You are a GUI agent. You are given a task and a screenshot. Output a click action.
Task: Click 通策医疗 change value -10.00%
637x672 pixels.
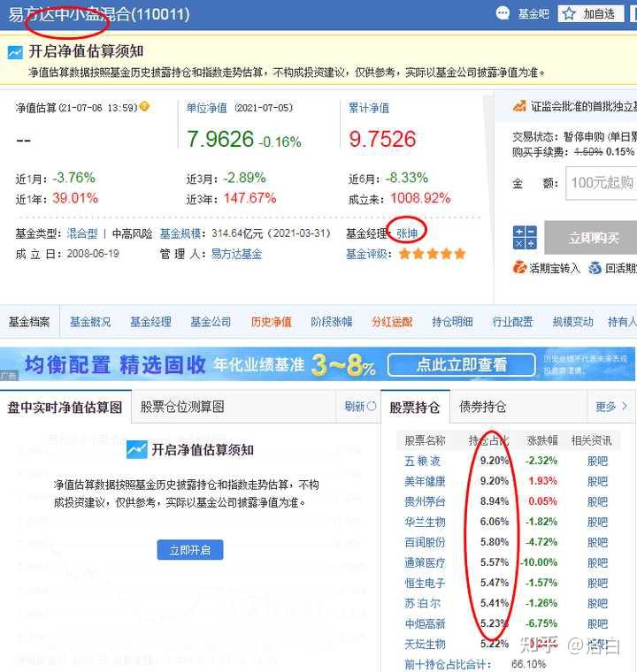(x=539, y=562)
